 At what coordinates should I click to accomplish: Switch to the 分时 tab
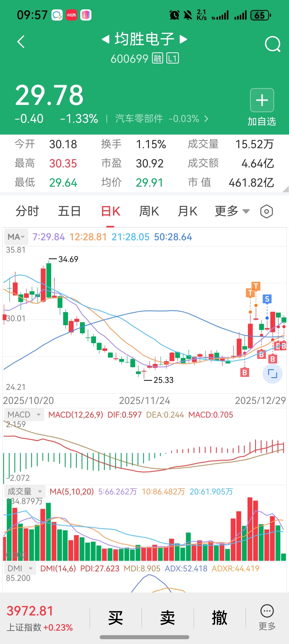[x=27, y=211]
